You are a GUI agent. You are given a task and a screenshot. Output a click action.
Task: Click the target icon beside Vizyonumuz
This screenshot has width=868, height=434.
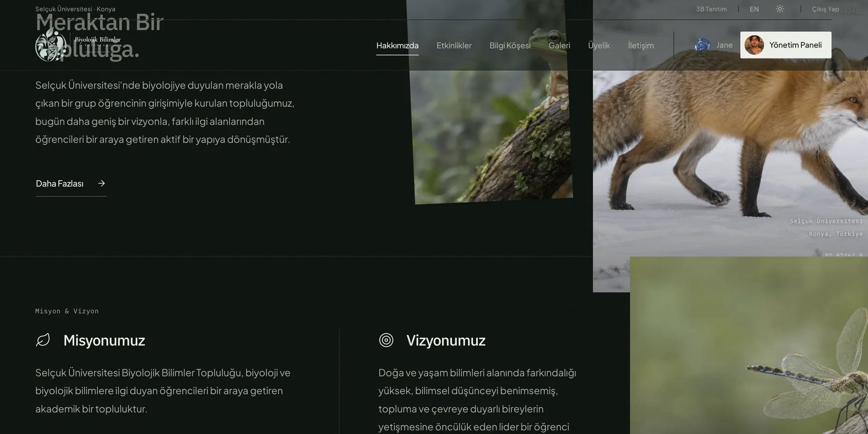[x=386, y=340]
